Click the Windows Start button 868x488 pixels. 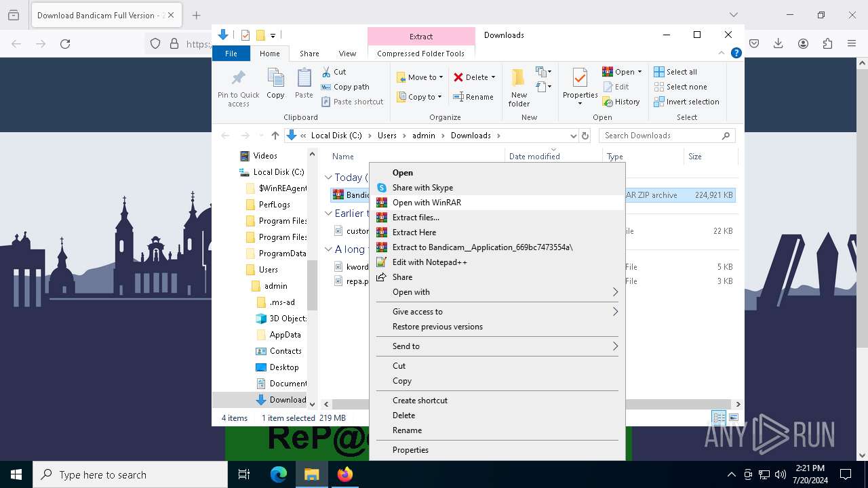[x=16, y=475]
